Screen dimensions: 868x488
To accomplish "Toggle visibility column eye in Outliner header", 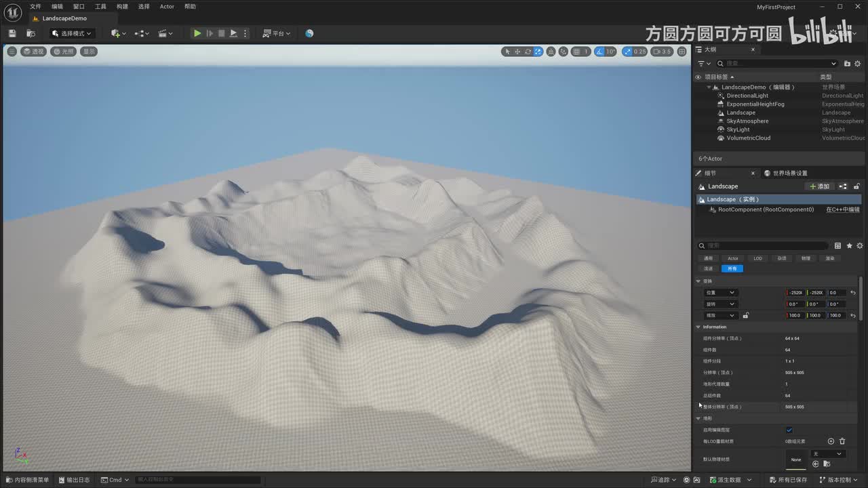I will point(698,77).
